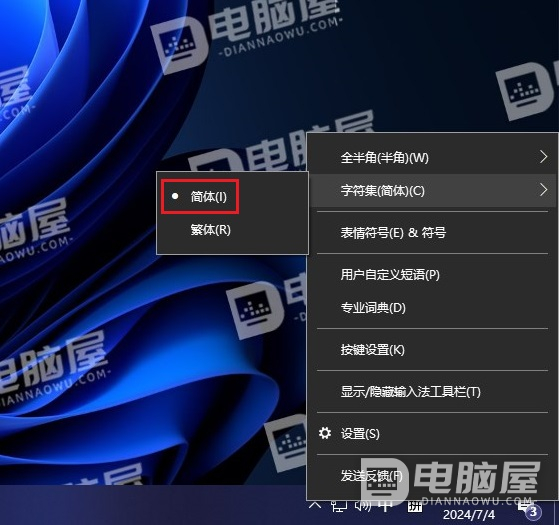
Task: Open 设置(S) from the IME menu
Action: click(x=432, y=433)
